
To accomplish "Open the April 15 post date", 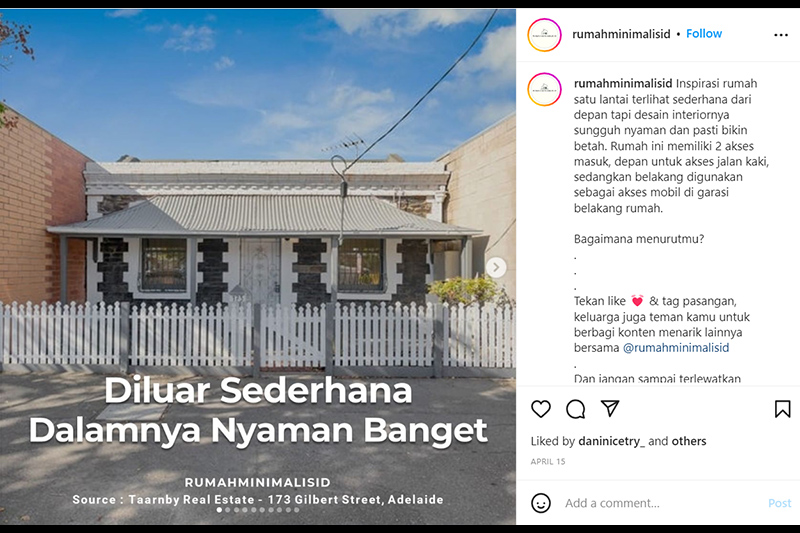I will pyautogui.click(x=548, y=462).
